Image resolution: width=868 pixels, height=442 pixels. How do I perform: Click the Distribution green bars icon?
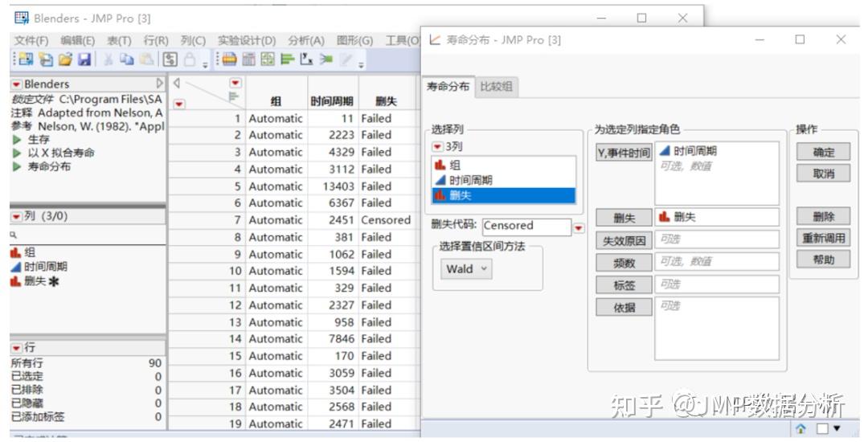point(287,59)
